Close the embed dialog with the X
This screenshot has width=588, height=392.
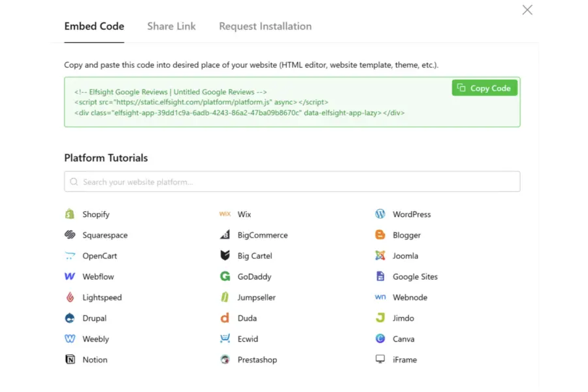527,10
